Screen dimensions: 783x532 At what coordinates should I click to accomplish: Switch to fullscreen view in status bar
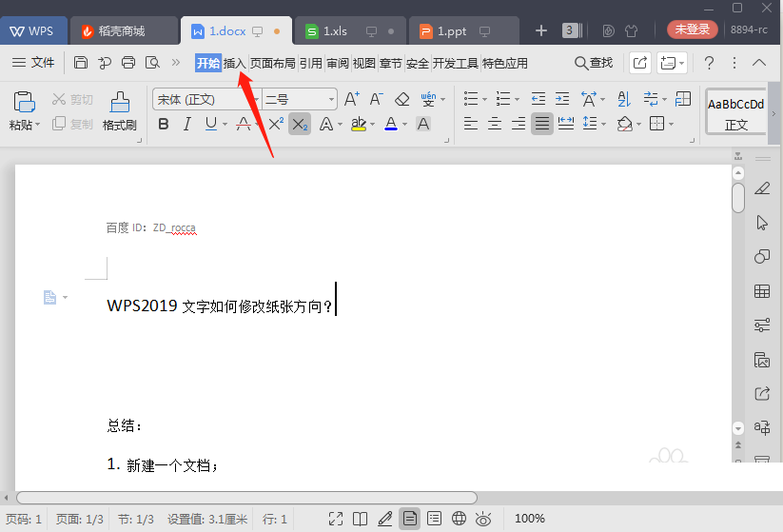[336, 519]
